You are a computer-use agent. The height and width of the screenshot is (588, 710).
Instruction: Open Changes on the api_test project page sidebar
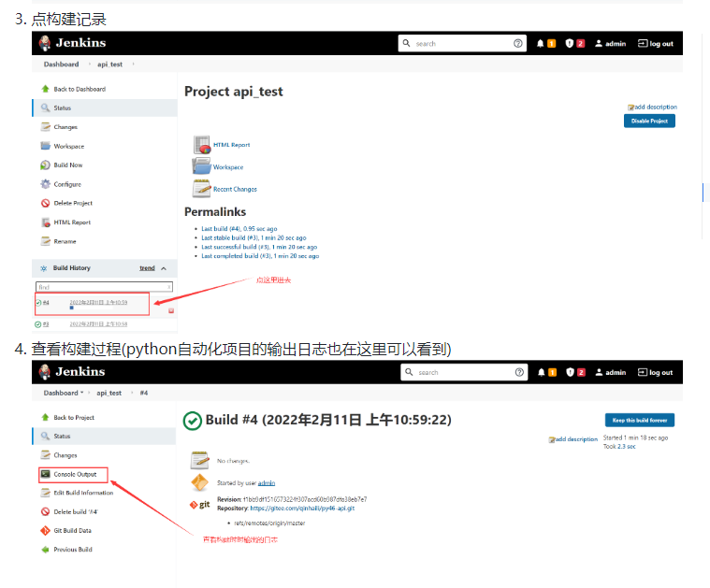click(x=65, y=127)
